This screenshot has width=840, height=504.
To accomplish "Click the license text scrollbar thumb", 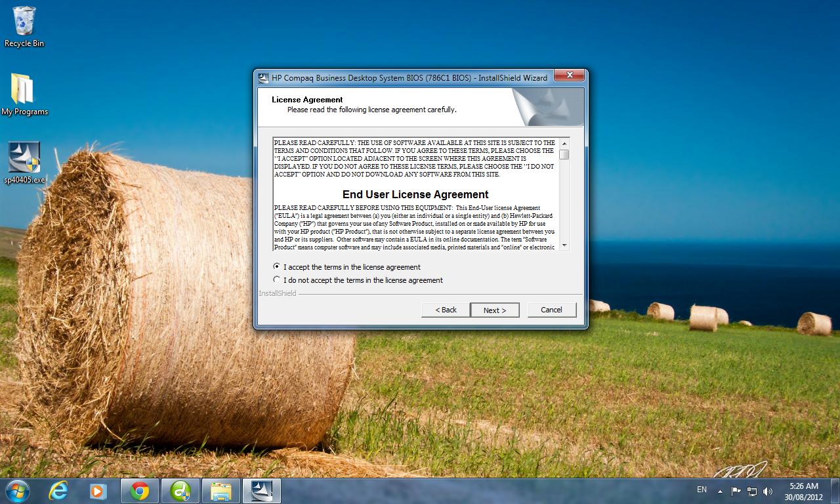I will click(x=564, y=155).
